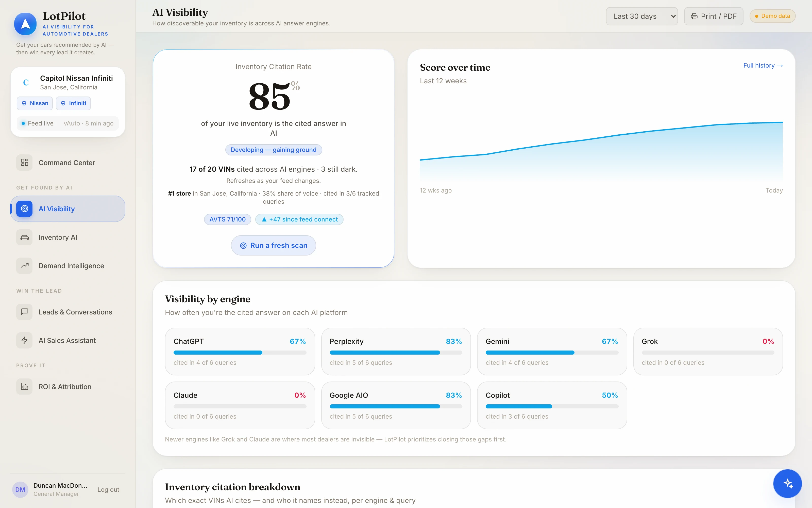Click the 'vAuto · 8 min ago' text

point(89,123)
